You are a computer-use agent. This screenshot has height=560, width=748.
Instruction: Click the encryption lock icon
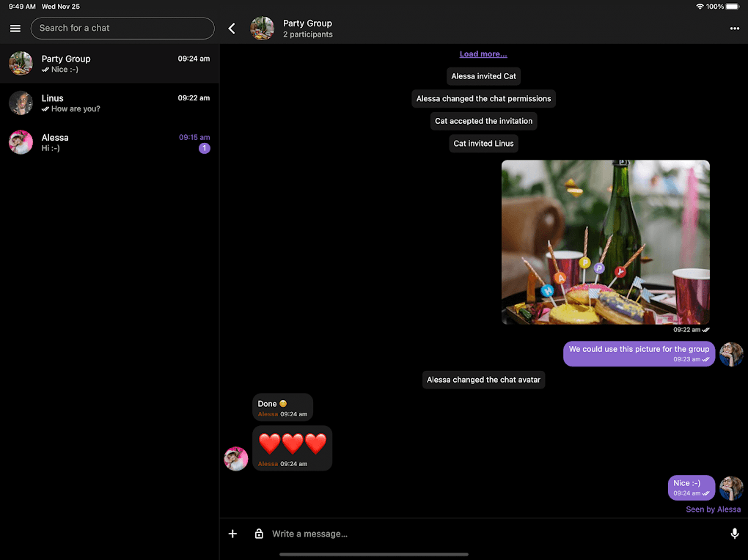[x=259, y=534]
